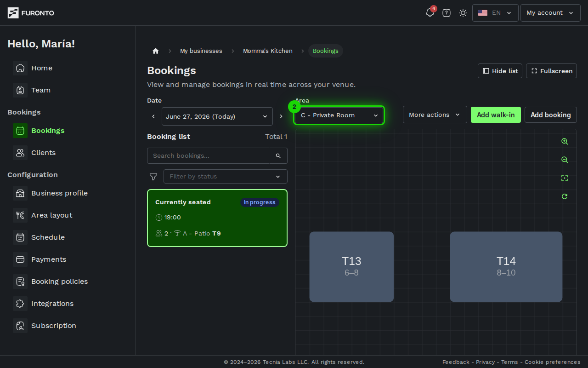
Task: Click the Bookings breadcrumb
Action: 326,51
